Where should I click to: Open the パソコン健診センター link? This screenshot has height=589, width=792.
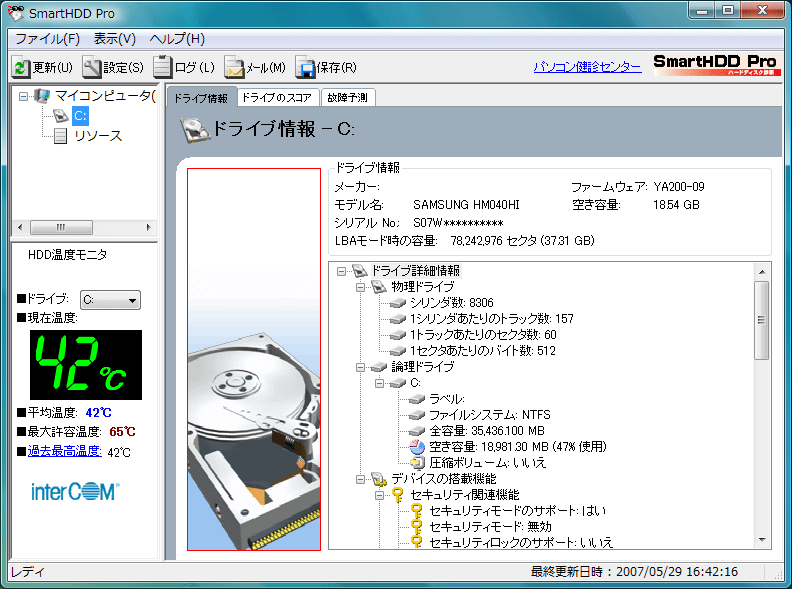click(587, 67)
